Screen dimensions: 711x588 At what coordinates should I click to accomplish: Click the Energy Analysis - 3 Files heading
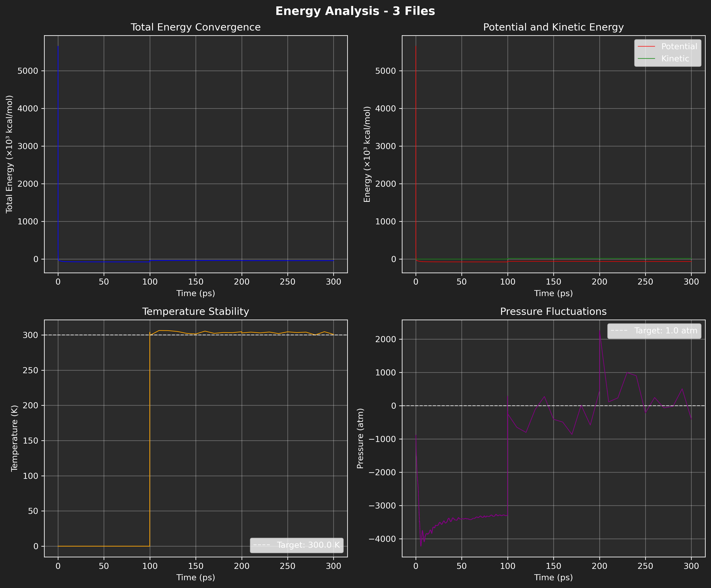pos(356,11)
